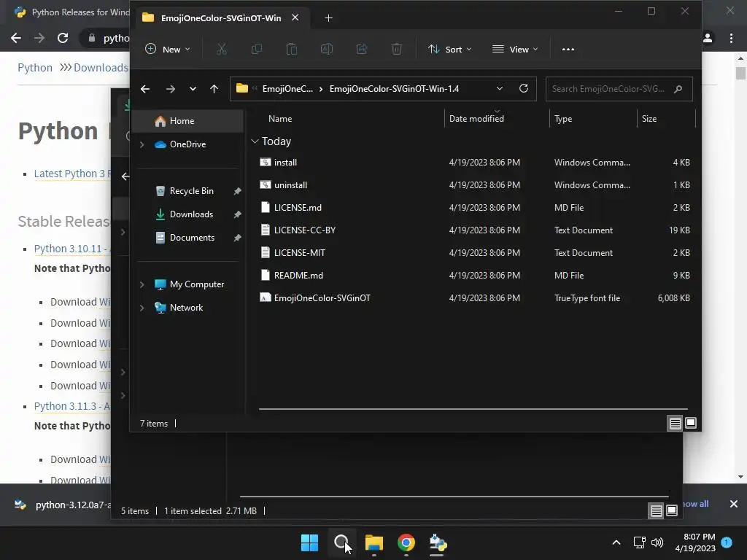The image size is (747, 560).
Task: Switch to large thumbnails view icon
Action: (691, 423)
